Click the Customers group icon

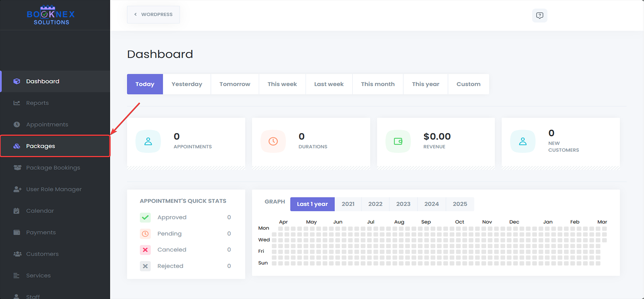click(17, 254)
